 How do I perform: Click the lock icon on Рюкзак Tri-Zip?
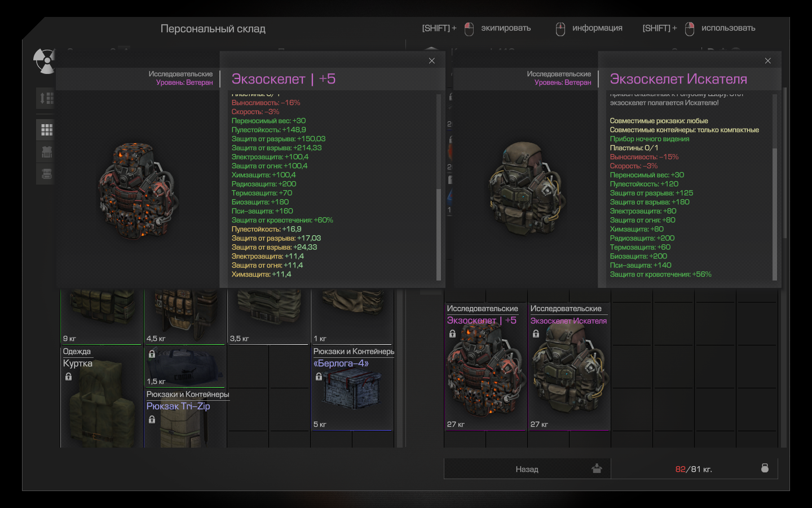click(x=152, y=419)
